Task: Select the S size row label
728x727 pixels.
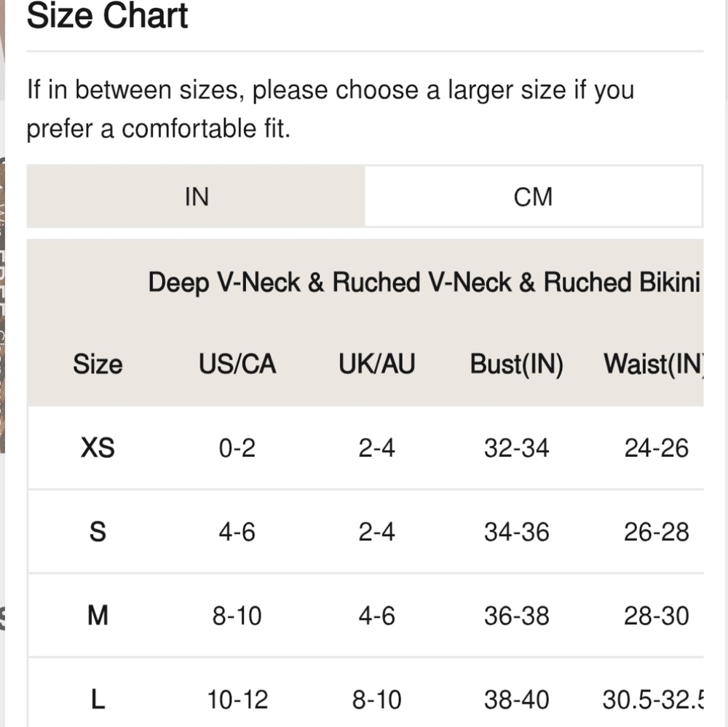Action: point(98,532)
